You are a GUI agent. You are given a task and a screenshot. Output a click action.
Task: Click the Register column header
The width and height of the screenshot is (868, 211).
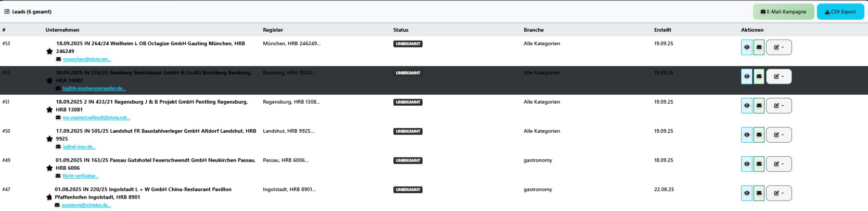pyautogui.click(x=273, y=30)
